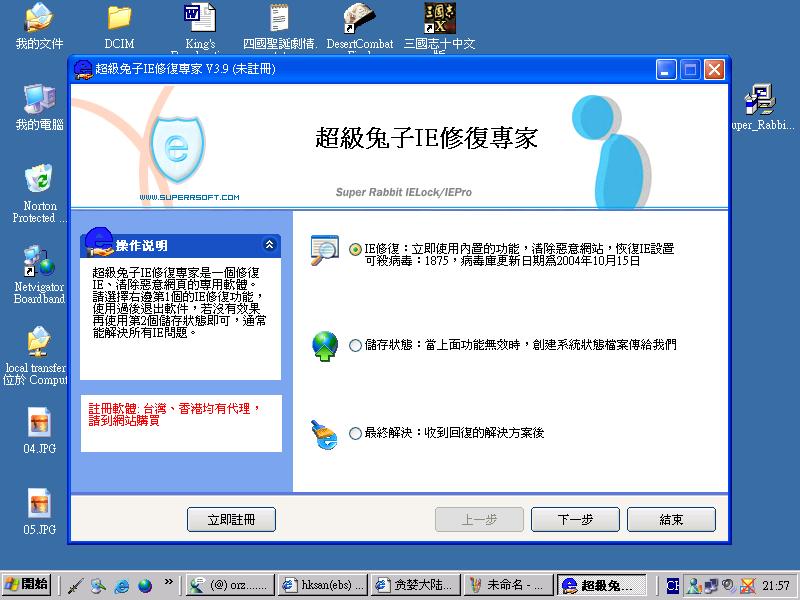This screenshot has height=600, width=800.
Task: Click the magnifier quick launch icon
Action: coord(98,585)
